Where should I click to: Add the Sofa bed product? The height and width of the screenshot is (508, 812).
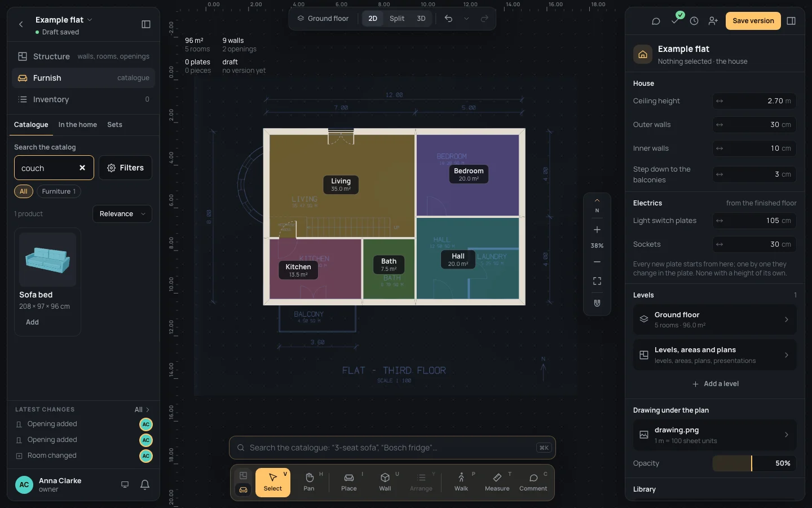(x=32, y=322)
